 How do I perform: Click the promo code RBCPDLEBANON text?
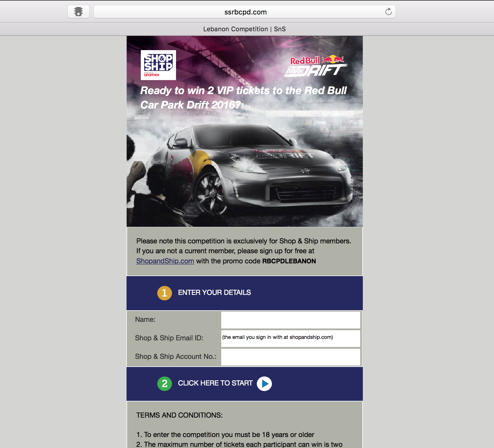tap(289, 261)
